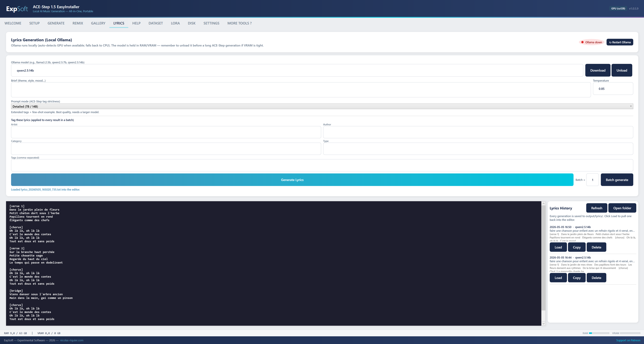Unload the Ollama model
The height and width of the screenshot is (344, 644).
(x=622, y=70)
